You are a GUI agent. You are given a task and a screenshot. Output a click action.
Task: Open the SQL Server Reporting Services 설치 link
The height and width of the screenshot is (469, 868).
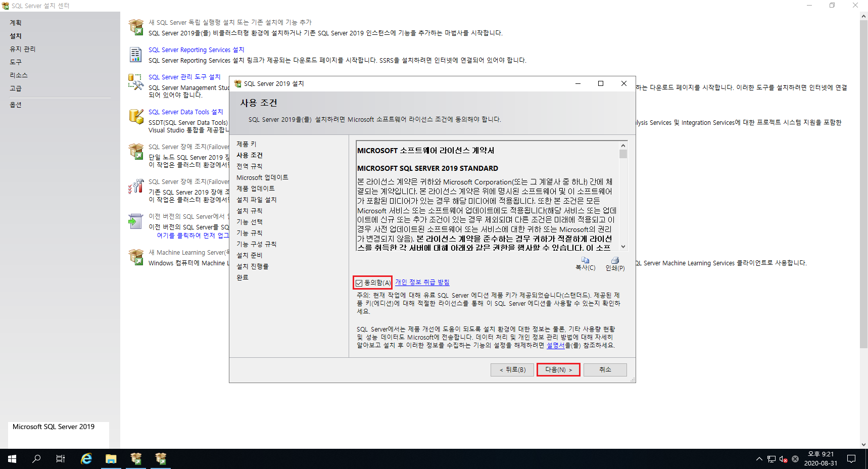(x=196, y=50)
